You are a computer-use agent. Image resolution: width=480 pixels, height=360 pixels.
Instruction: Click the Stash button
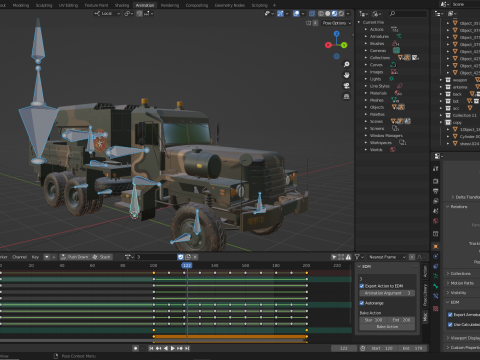pyautogui.click(x=102, y=257)
